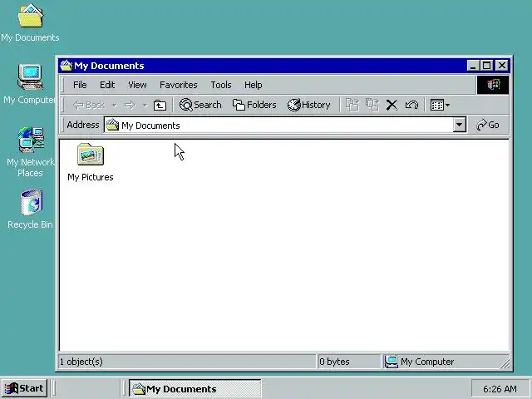Open the Edit menu
The width and height of the screenshot is (532, 399).
coord(107,85)
